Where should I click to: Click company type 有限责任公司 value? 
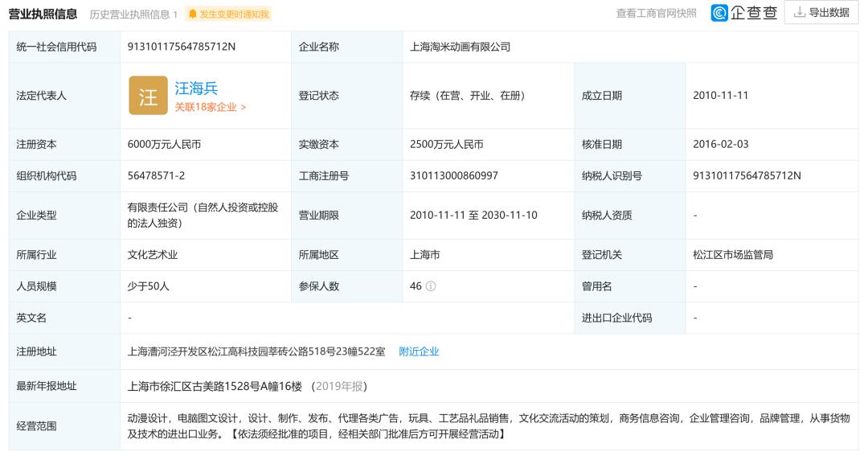(x=203, y=215)
